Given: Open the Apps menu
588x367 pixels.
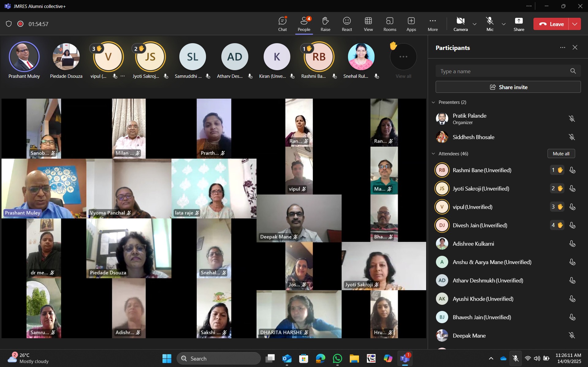Looking at the screenshot, I should click(x=411, y=24).
